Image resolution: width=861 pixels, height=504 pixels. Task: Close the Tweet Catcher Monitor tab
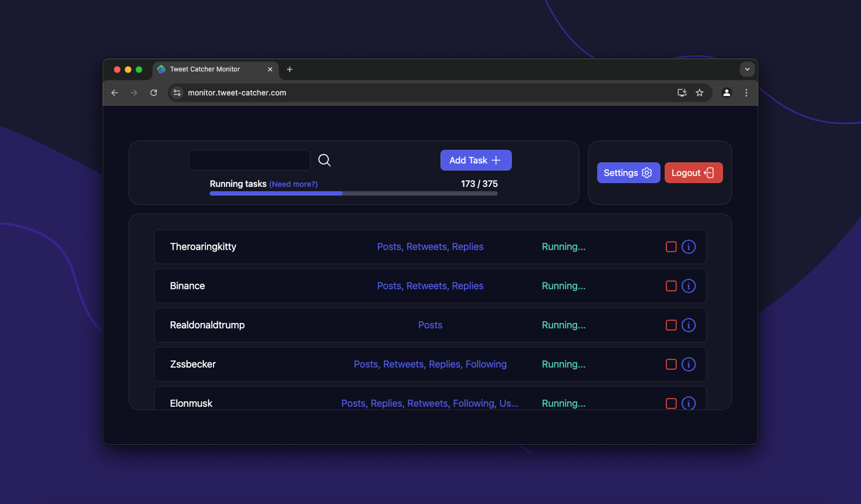[270, 69]
